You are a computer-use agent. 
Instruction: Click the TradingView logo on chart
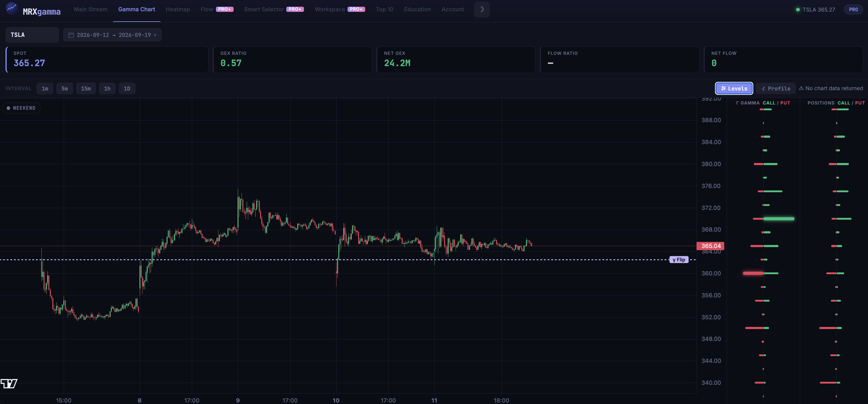point(9,384)
